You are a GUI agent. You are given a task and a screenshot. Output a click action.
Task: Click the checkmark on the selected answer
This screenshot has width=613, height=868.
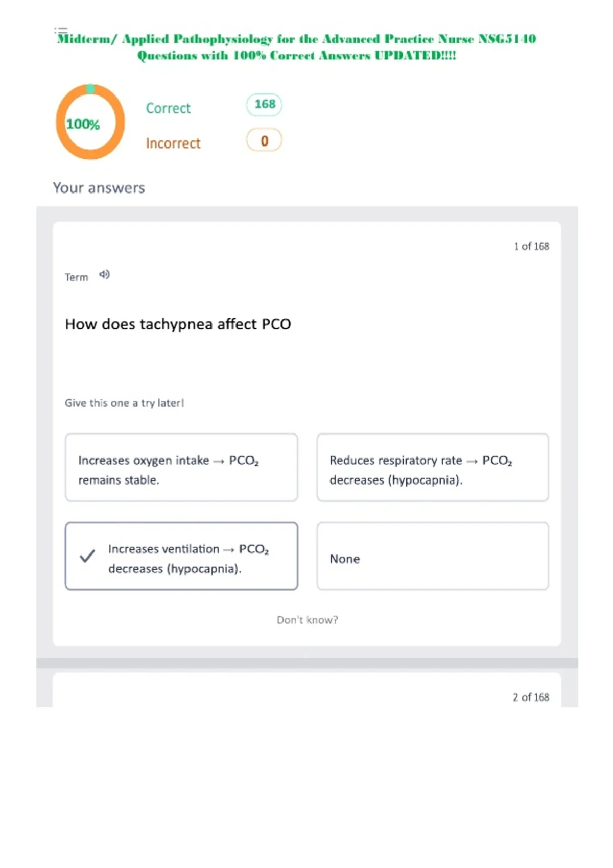(x=87, y=556)
